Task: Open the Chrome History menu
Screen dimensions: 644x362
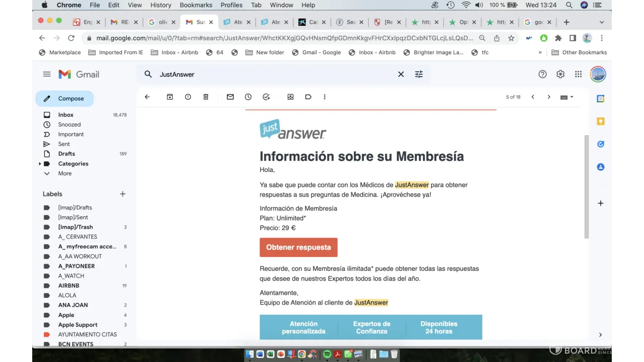Action: coord(161,5)
